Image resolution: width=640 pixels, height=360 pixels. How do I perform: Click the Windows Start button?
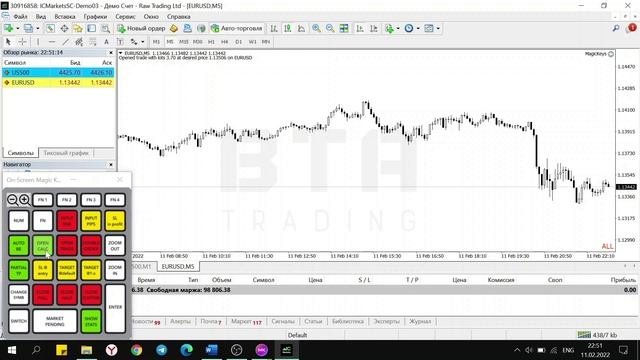point(11,350)
